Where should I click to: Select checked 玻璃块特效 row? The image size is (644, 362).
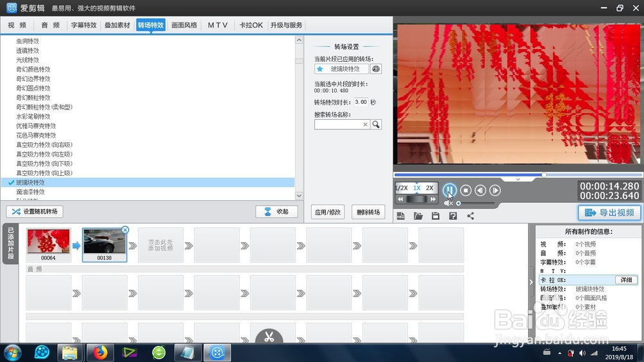click(148, 182)
